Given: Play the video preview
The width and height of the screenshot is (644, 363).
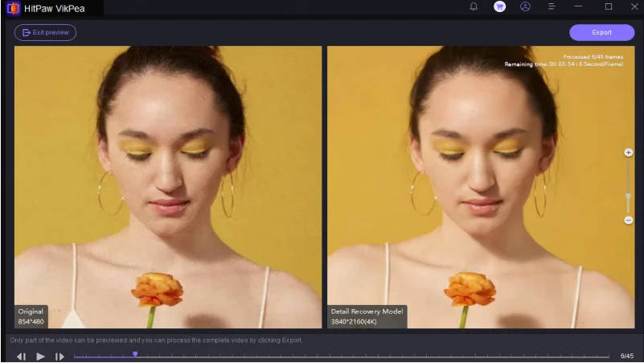Looking at the screenshot, I should [40, 356].
